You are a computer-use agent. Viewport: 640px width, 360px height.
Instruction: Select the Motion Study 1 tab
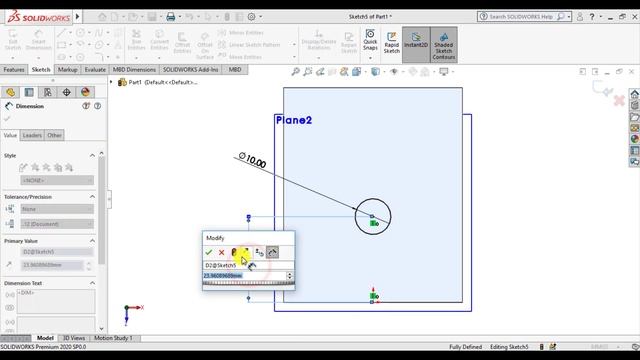tap(113, 338)
